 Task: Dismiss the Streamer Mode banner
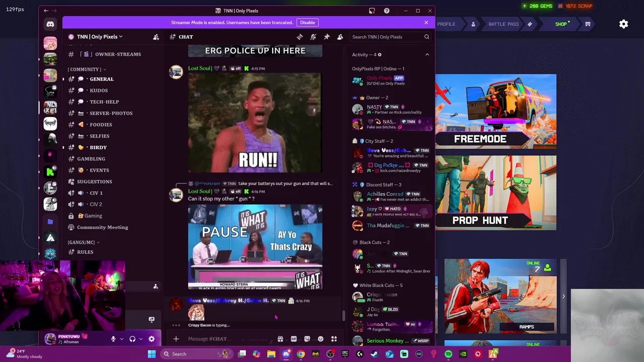[x=426, y=23]
